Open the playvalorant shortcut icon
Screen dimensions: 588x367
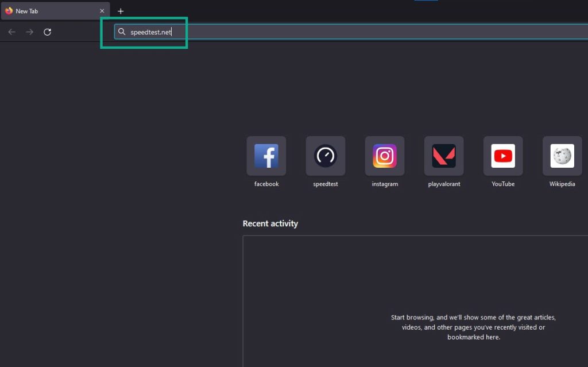click(444, 156)
